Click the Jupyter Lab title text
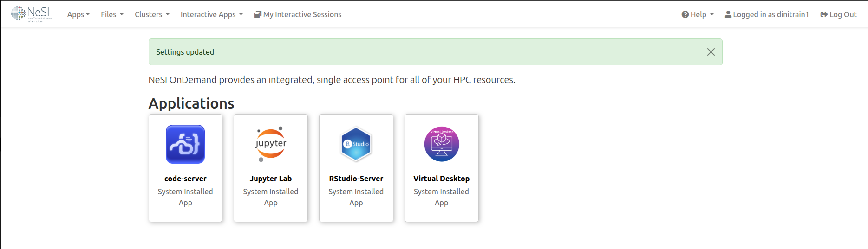The height and width of the screenshot is (249, 868). click(x=271, y=179)
